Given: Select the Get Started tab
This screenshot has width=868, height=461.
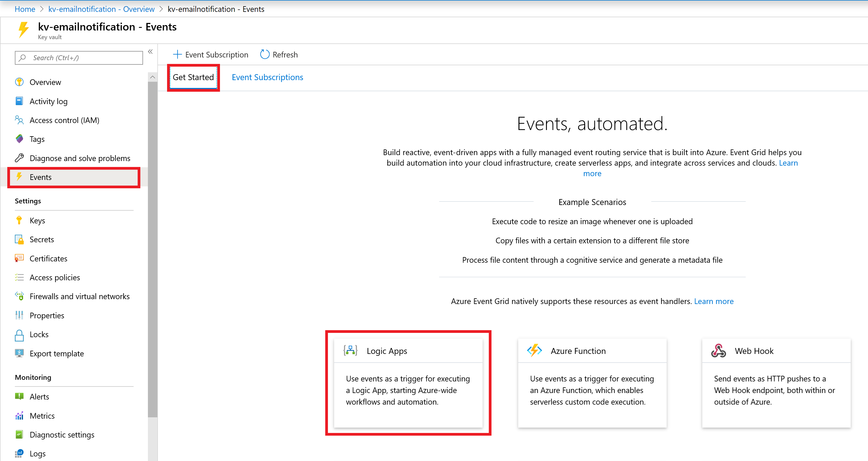Looking at the screenshot, I should point(193,77).
